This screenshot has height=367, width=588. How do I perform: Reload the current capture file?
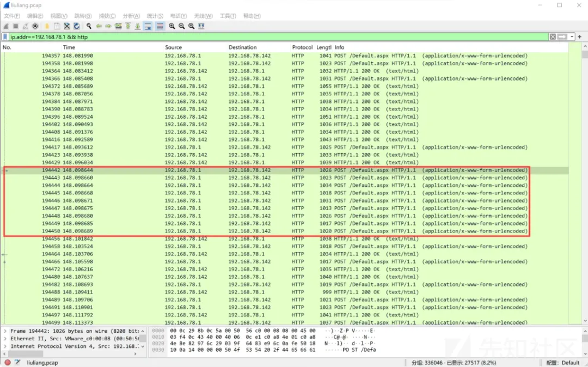pos(77,26)
